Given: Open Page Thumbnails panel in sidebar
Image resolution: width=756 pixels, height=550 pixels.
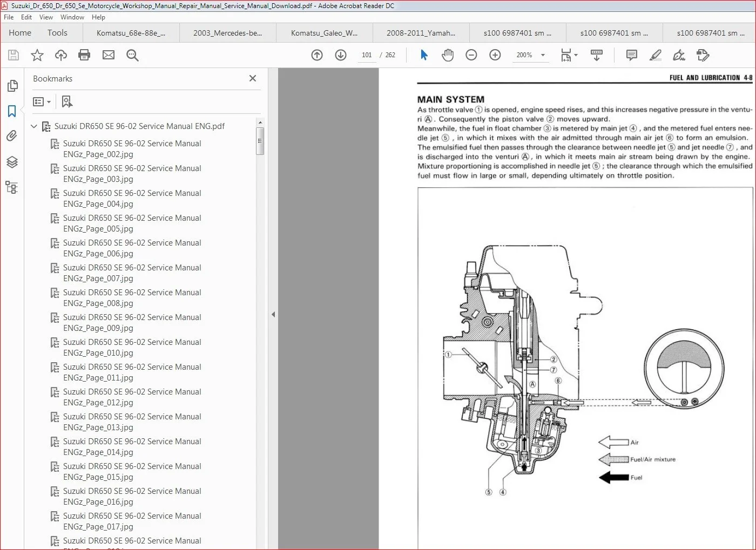Looking at the screenshot, I should click(x=12, y=86).
